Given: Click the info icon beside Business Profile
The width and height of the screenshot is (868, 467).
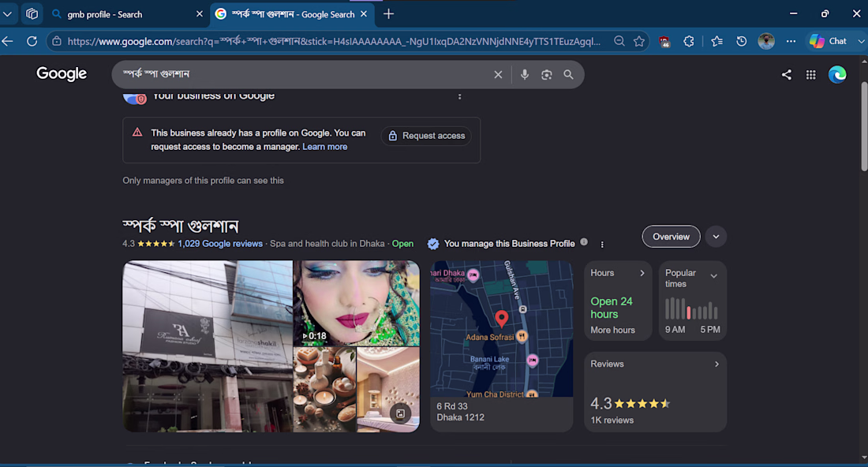Looking at the screenshot, I should (583, 242).
